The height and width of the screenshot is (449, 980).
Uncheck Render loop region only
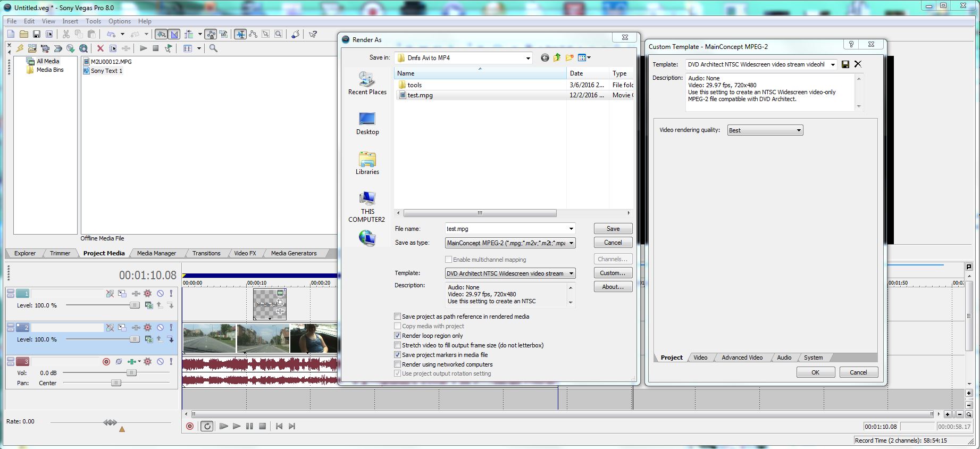point(397,336)
